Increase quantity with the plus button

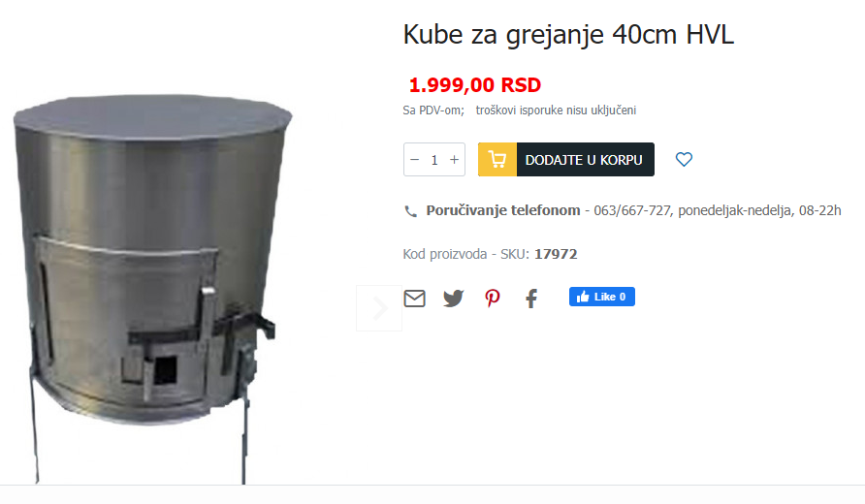pyautogui.click(x=454, y=160)
